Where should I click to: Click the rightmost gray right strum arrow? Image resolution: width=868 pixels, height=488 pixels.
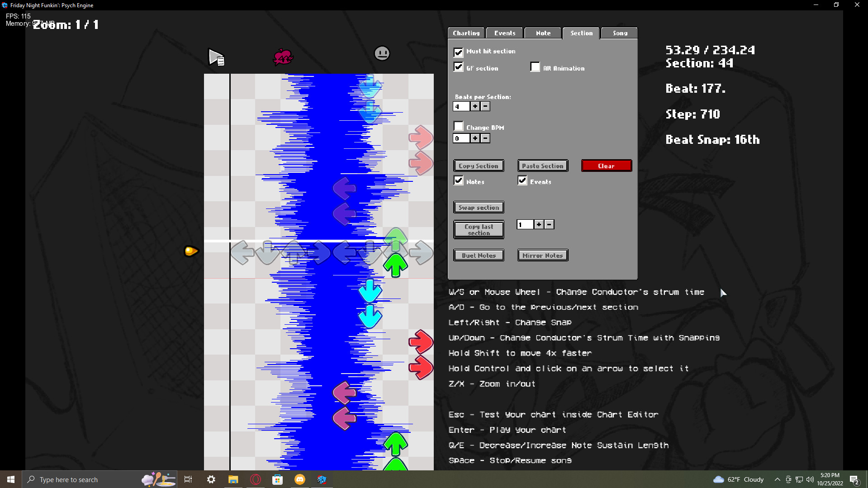[421, 252]
